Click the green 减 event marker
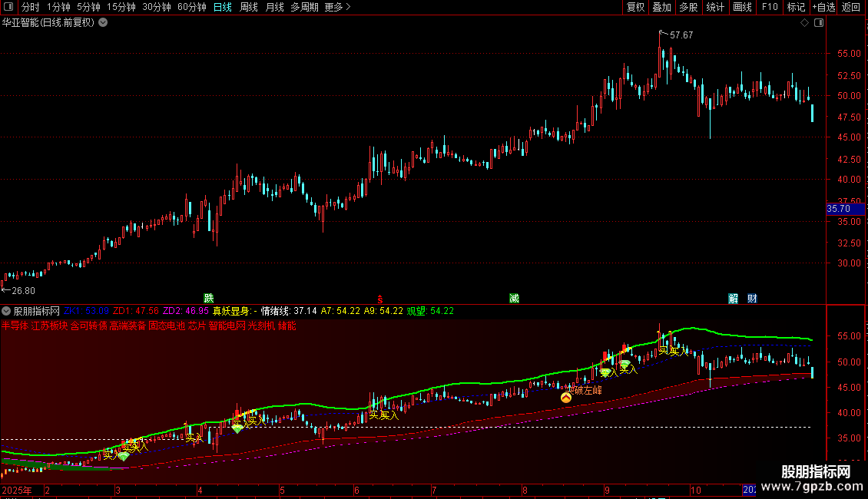Viewport: 868px width, 499px height. coord(514,299)
